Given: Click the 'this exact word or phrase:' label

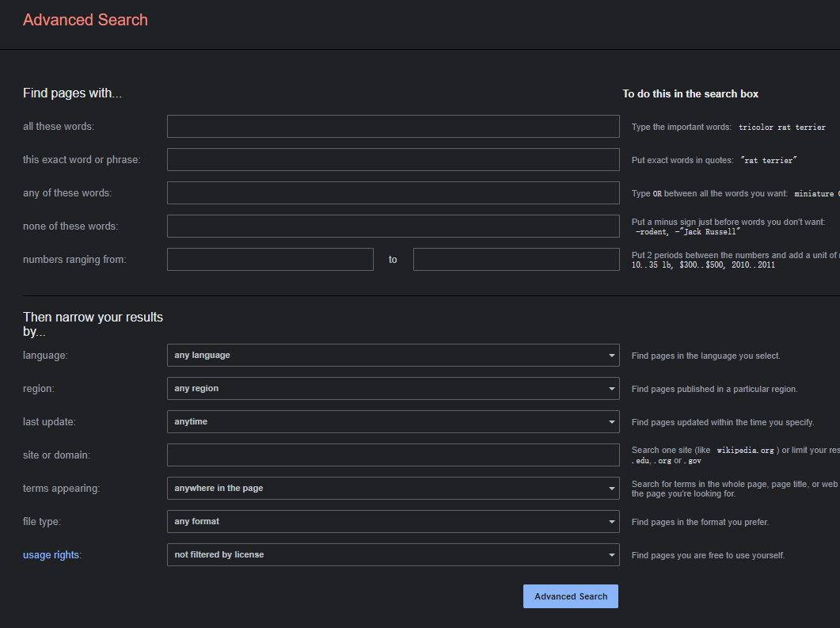Looking at the screenshot, I should pyautogui.click(x=82, y=160).
